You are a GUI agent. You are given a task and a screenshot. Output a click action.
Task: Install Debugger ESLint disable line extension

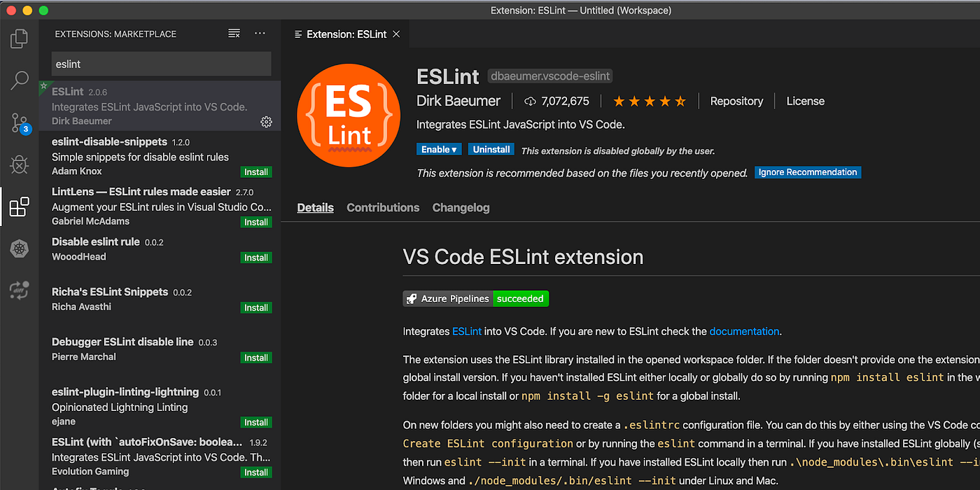tap(256, 358)
